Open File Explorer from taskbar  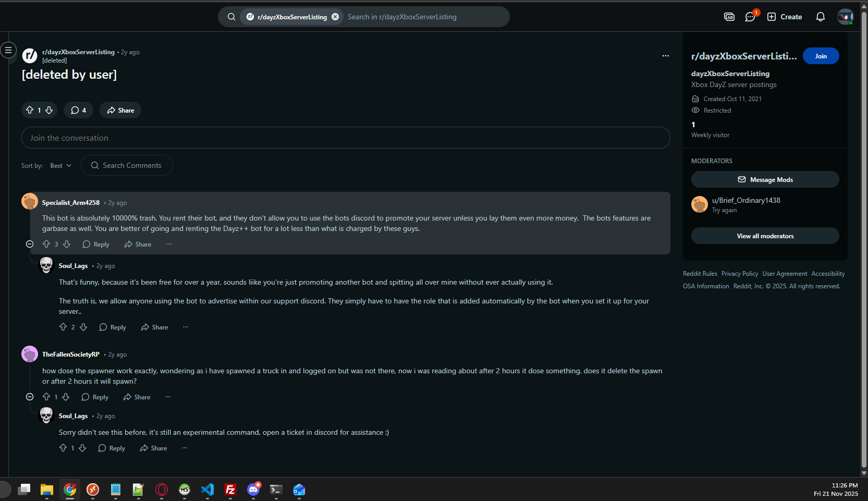(47, 490)
